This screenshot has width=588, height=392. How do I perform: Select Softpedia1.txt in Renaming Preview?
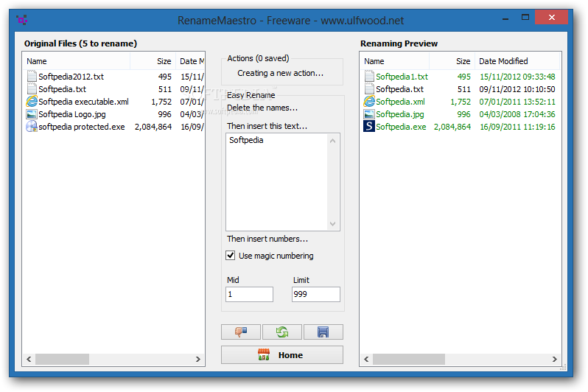click(402, 77)
